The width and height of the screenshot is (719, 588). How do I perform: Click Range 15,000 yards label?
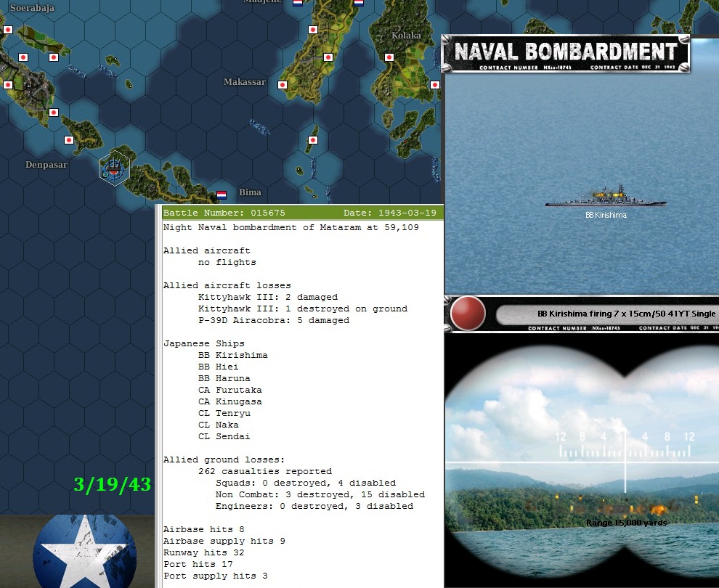(626, 523)
